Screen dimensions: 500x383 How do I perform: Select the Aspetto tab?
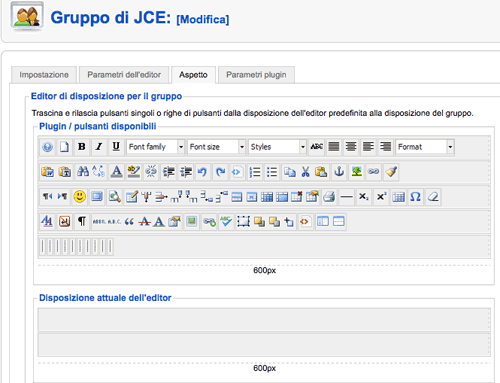(193, 75)
